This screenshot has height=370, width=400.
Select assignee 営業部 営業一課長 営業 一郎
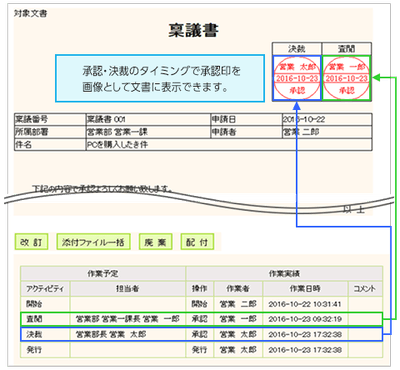[128, 319]
